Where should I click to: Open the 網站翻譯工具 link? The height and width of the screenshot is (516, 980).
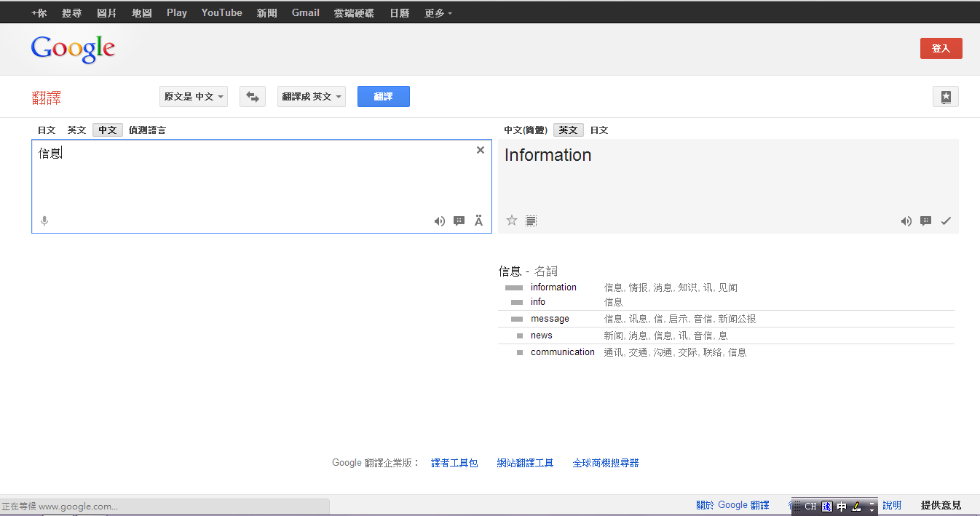[x=525, y=463]
